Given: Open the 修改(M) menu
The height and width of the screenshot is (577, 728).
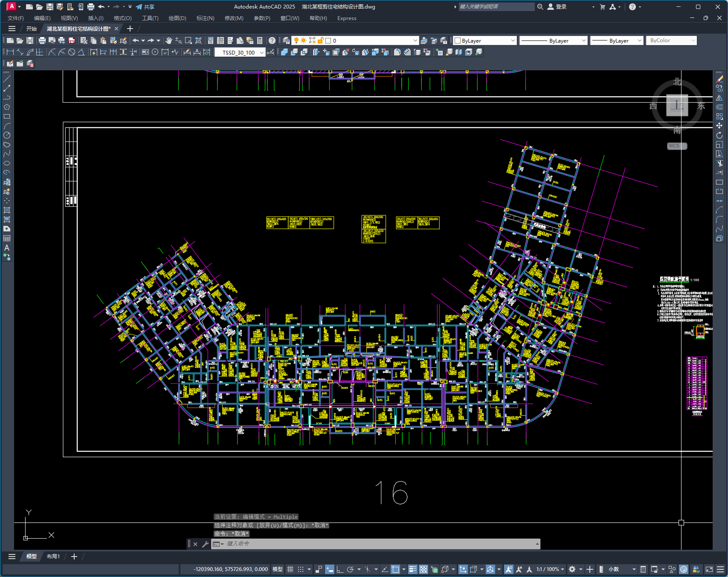Looking at the screenshot, I should 234,18.
